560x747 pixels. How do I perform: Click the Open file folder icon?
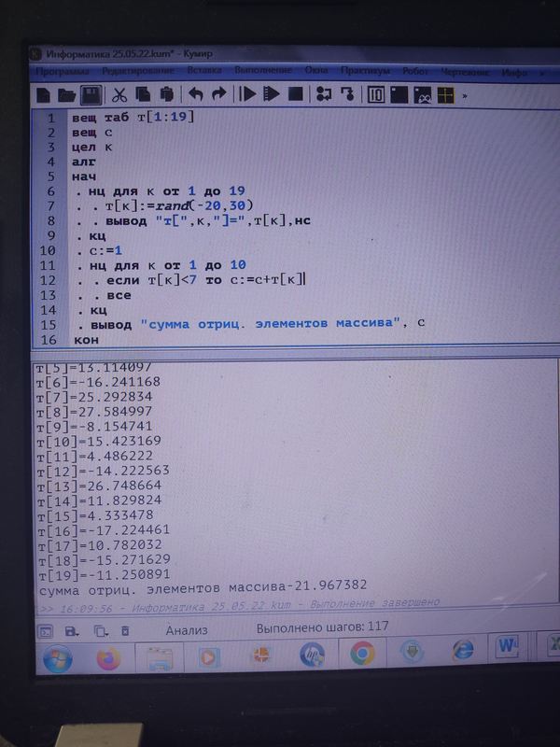66,94
